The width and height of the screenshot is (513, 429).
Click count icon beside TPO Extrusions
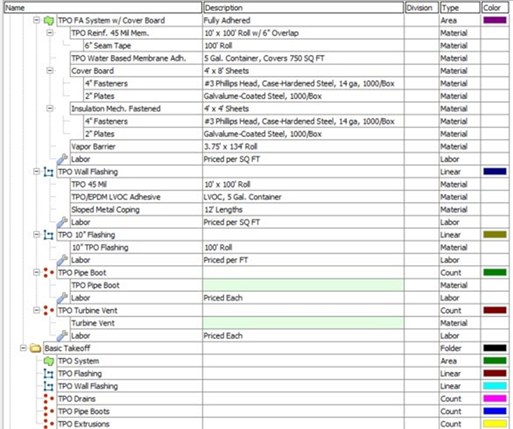tap(49, 424)
